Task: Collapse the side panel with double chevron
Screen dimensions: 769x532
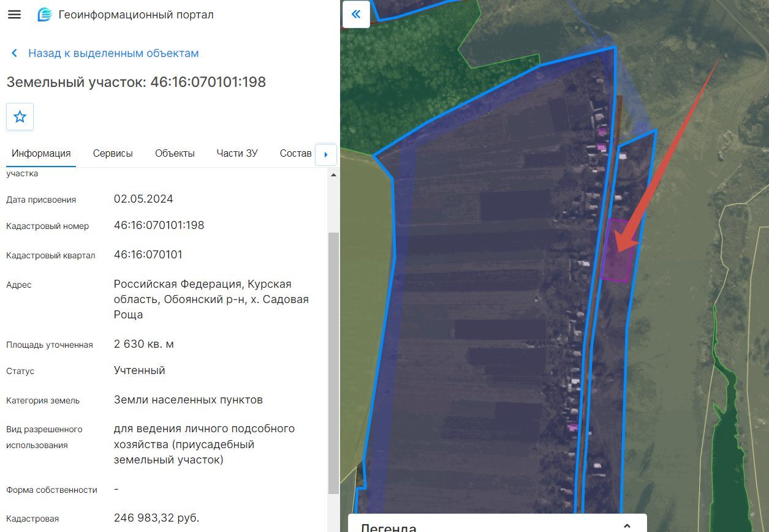Action: 356,14
